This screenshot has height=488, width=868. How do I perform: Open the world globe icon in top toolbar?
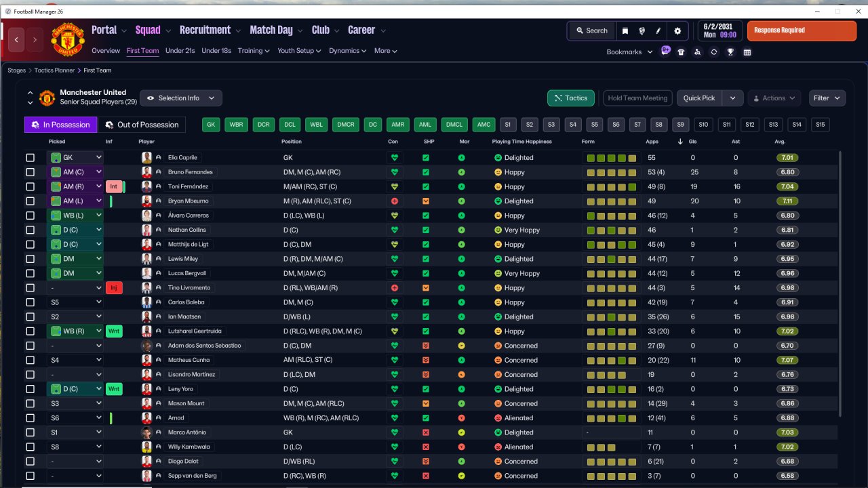(642, 30)
